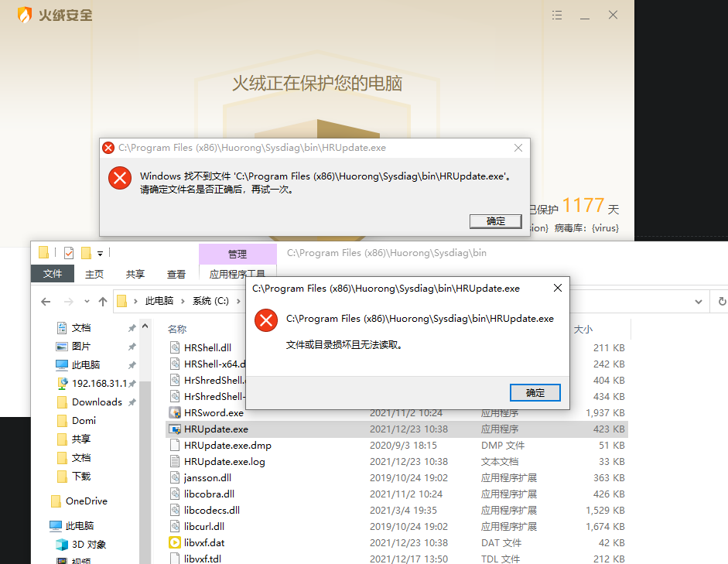Viewport: 728px width, 564px height.
Task: Expand chevron after 系统 (C:) breadcrumb
Action: pyautogui.click(x=238, y=301)
